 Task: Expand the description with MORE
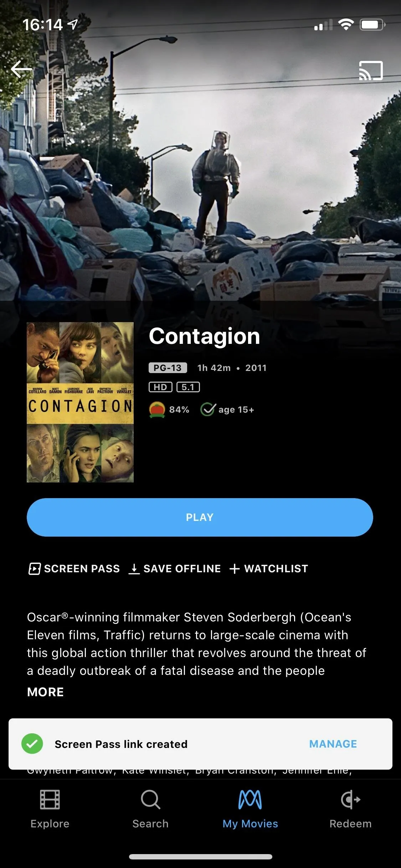(45, 692)
